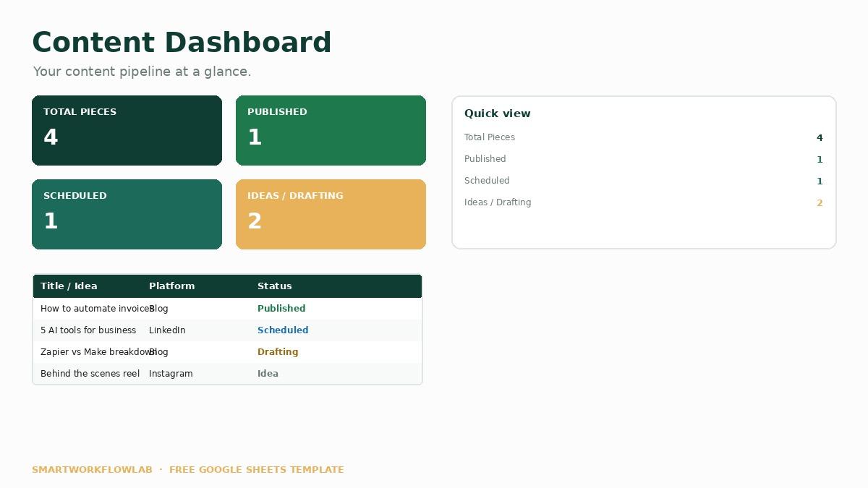Click the LinkedIn platform cell
The image size is (868, 488).
[167, 330]
